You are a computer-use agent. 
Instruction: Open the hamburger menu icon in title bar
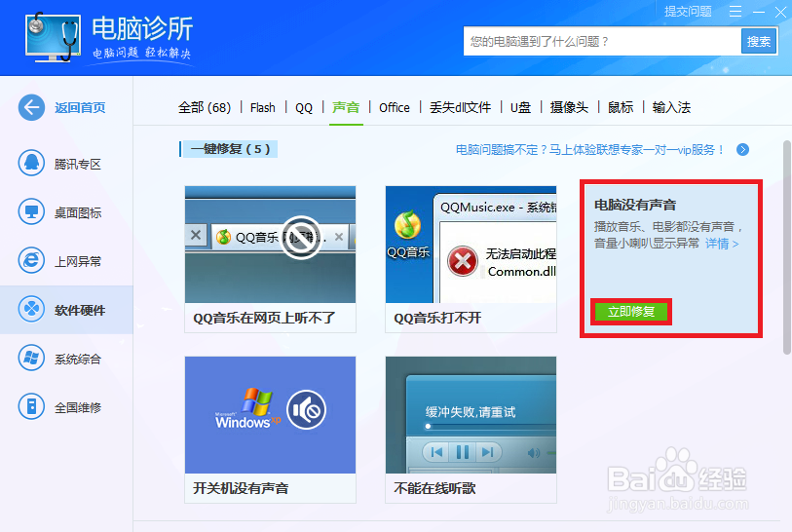coord(735,12)
